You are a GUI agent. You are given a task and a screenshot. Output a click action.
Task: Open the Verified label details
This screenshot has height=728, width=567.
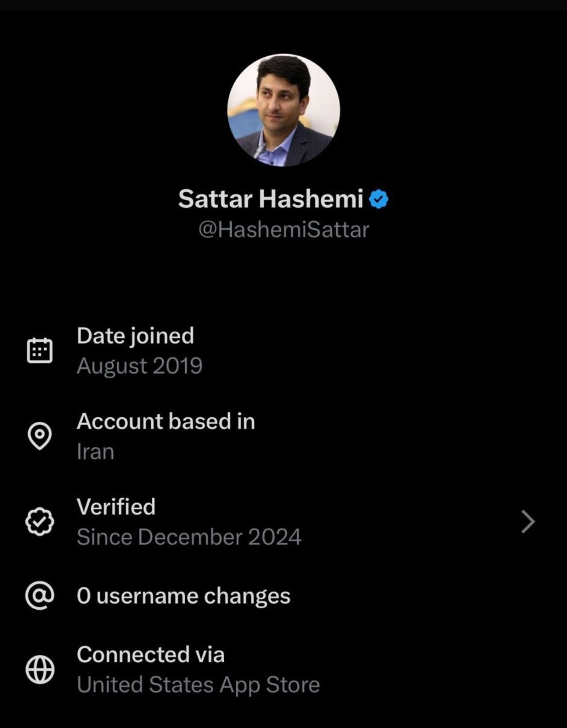116,506
